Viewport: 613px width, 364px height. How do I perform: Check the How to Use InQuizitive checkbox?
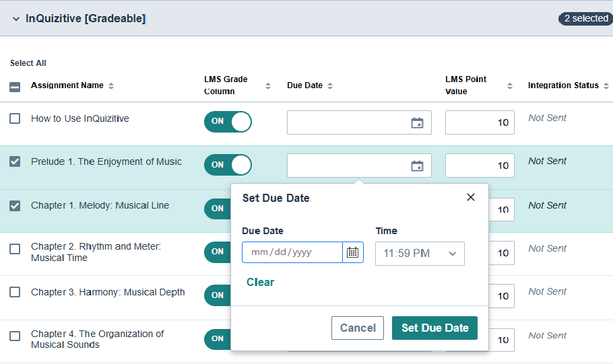15,118
